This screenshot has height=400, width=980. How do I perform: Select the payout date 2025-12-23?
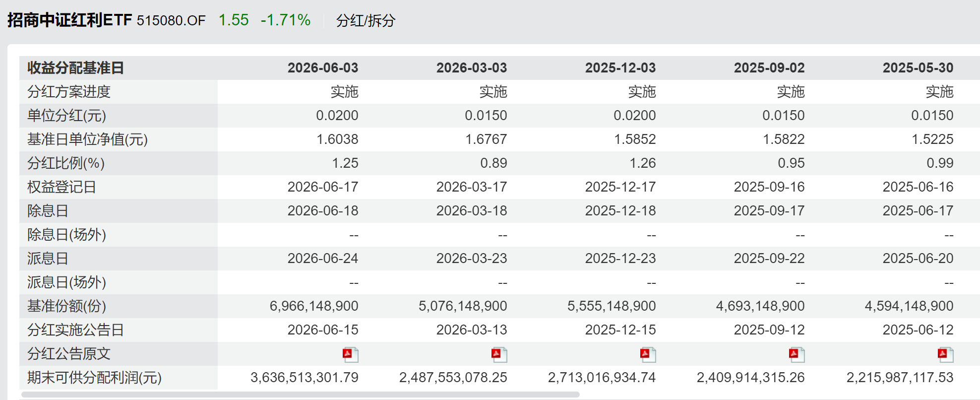620,259
